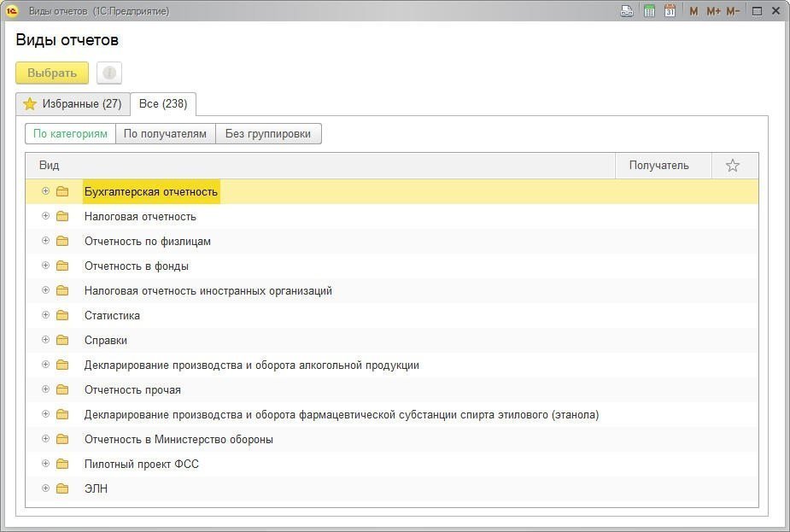Open the calculator from the title bar
Image resolution: width=790 pixels, height=532 pixels.
point(649,11)
